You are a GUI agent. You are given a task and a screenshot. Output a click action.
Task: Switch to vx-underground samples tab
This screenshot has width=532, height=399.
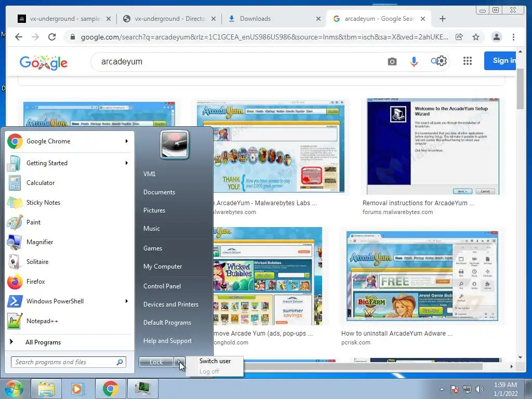click(x=64, y=19)
